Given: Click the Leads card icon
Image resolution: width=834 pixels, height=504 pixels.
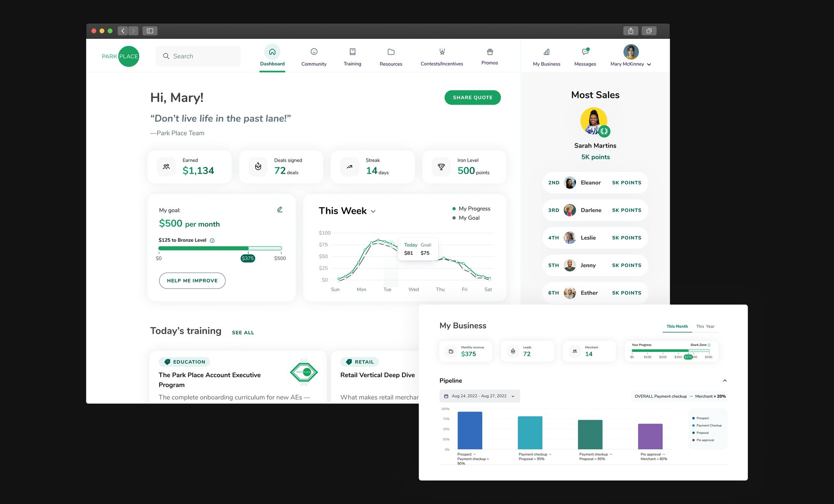Looking at the screenshot, I should (513, 351).
